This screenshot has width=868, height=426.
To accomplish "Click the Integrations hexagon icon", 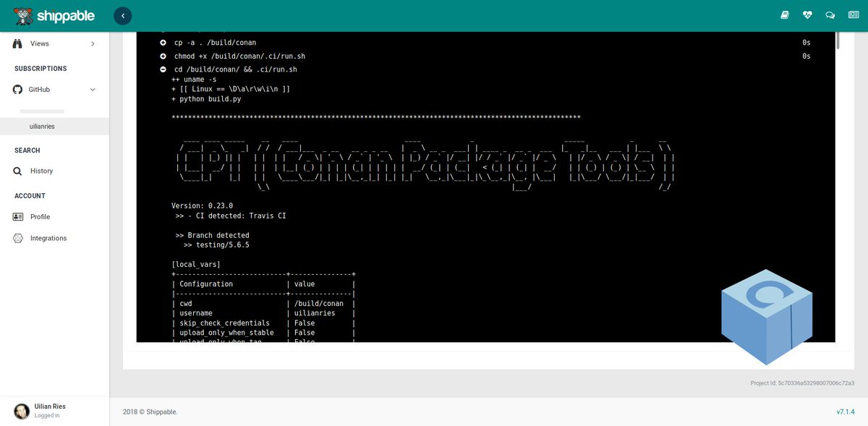I will tap(17, 238).
